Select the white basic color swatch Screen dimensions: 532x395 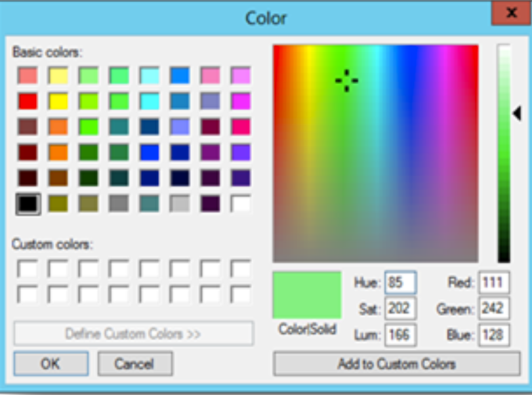(x=241, y=203)
